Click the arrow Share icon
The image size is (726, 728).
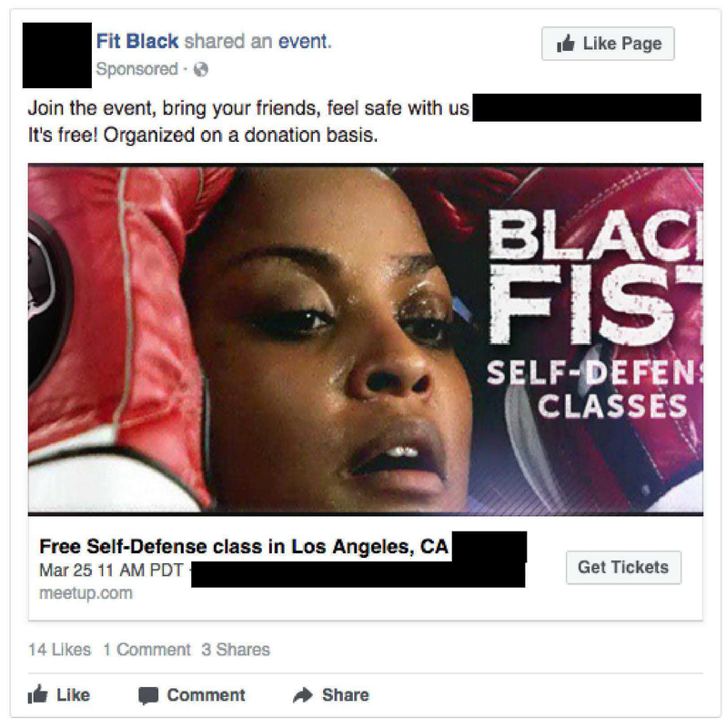[303, 695]
